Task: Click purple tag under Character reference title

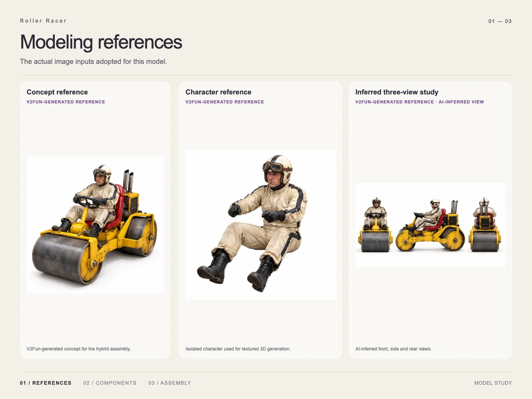Action: coord(224,102)
